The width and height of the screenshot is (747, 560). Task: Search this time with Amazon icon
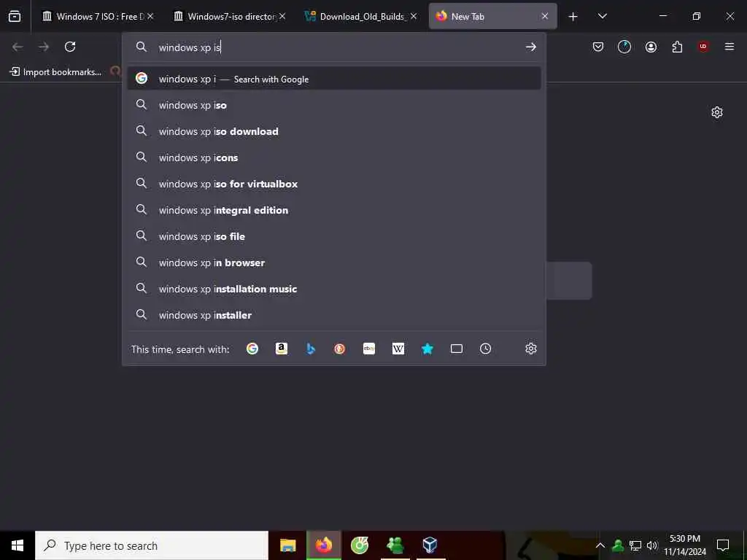pos(282,349)
